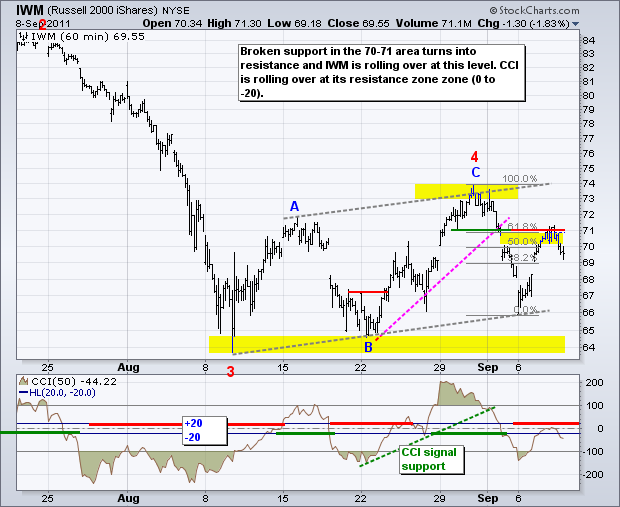
Task: Click the 64 price axis label
Action: [x=588, y=347]
